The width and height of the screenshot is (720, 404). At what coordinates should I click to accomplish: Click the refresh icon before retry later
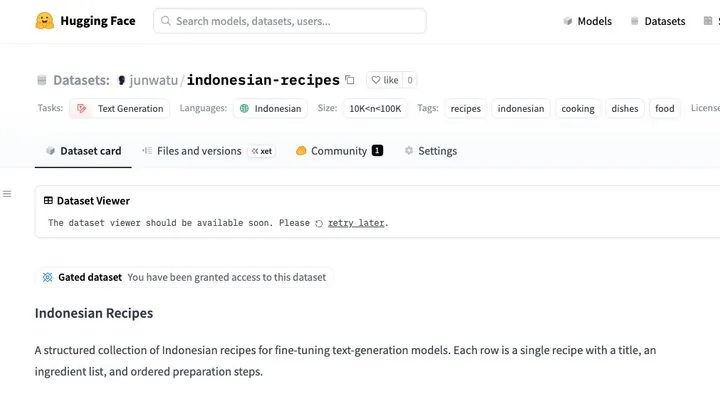[x=319, y=224]
